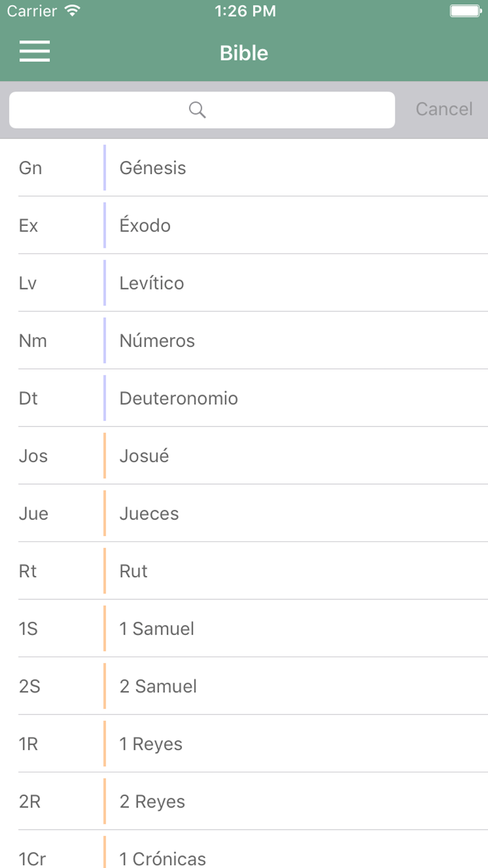Tap the Rut entry
488x868 pixels.
click(x=244, y=571)
